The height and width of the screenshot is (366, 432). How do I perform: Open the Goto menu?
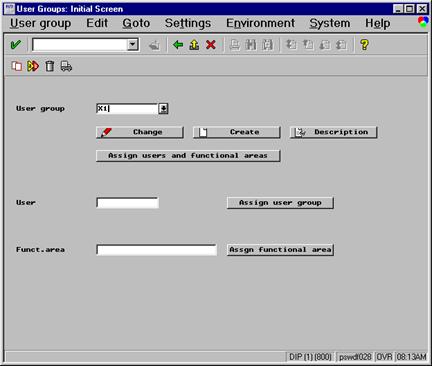click(x=136, y=23)
